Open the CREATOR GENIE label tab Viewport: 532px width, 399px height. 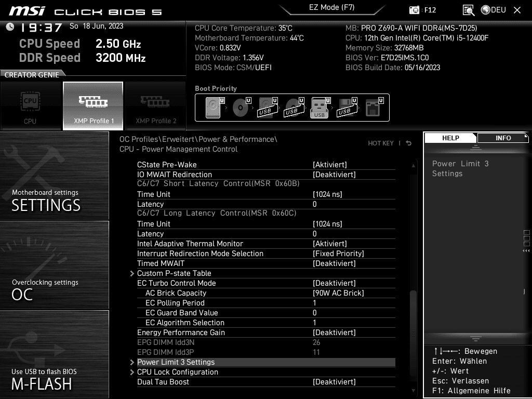click(32, 75)
